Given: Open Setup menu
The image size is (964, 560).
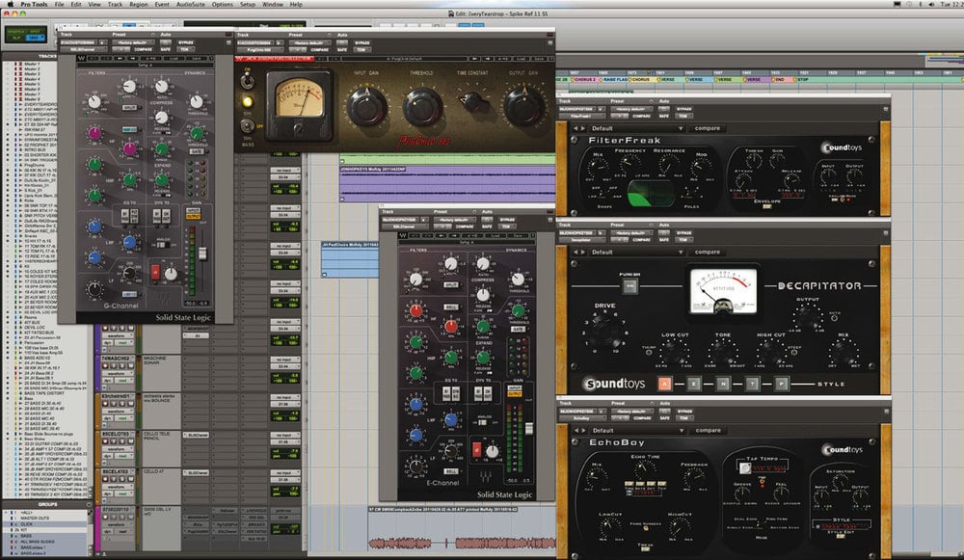Looking at the screenshot, I should click(x=248, y=4).
